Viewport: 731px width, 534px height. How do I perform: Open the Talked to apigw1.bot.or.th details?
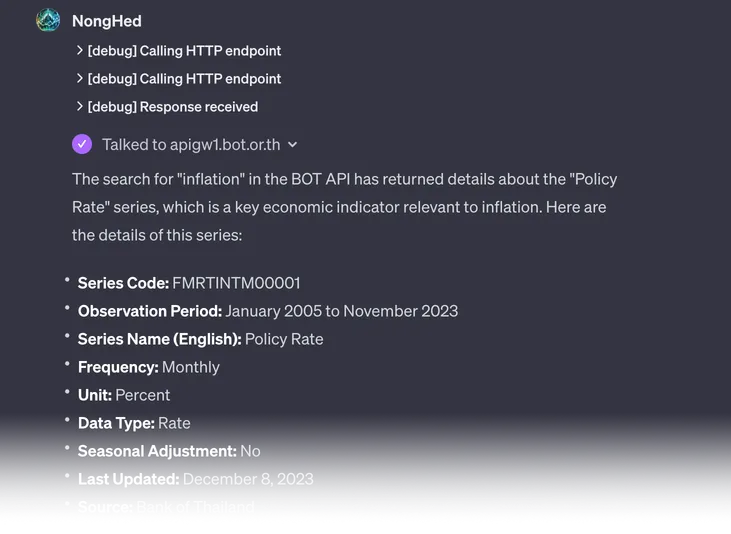(x=190, y=144)
